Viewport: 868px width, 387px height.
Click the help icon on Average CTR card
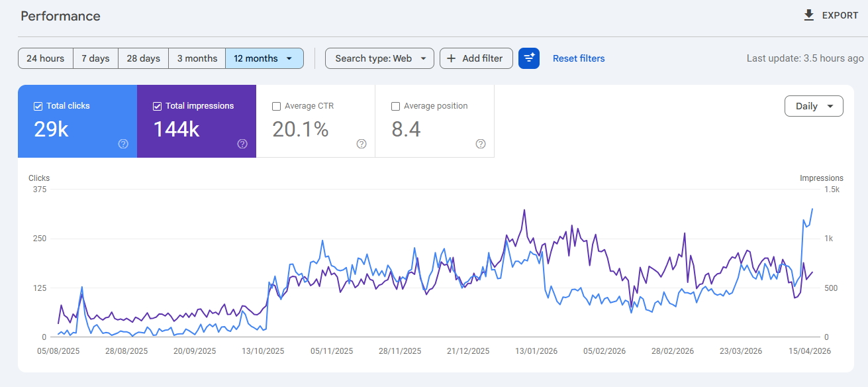(361, 144)
